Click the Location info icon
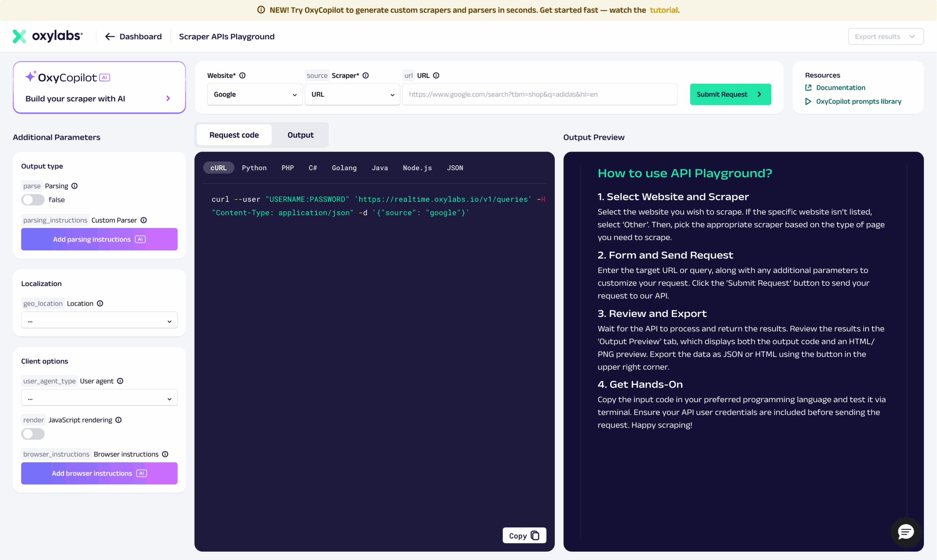937x560 pixels. pyautogui.click(x=100, y=304)
